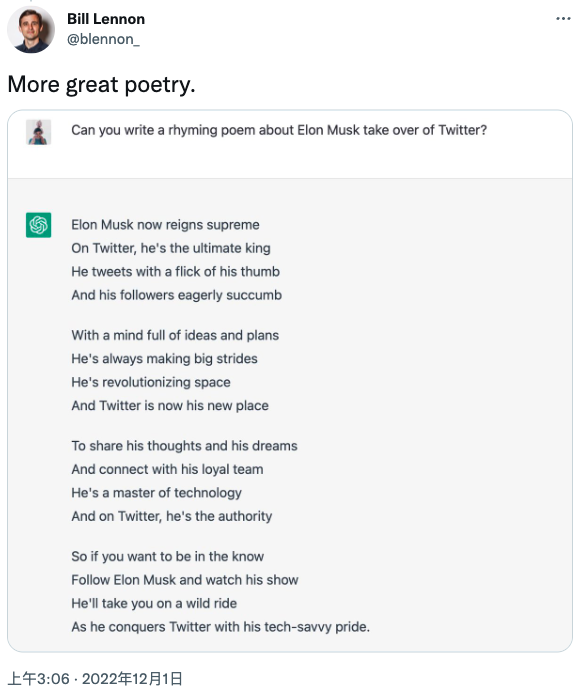586x689 pixels.
Task: Click the tweet text "More great poetry."
Action: point(101,84)
